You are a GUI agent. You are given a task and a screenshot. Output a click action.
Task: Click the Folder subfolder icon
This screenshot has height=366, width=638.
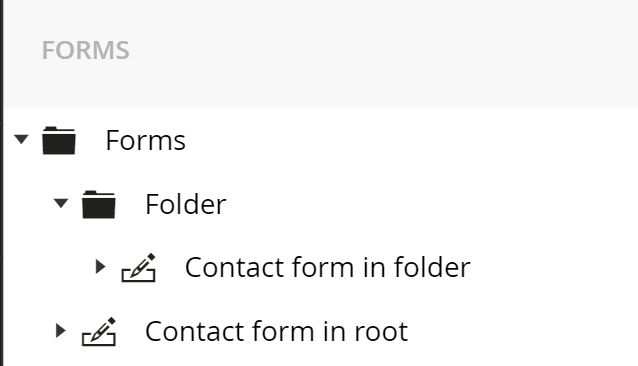(99, 205)
